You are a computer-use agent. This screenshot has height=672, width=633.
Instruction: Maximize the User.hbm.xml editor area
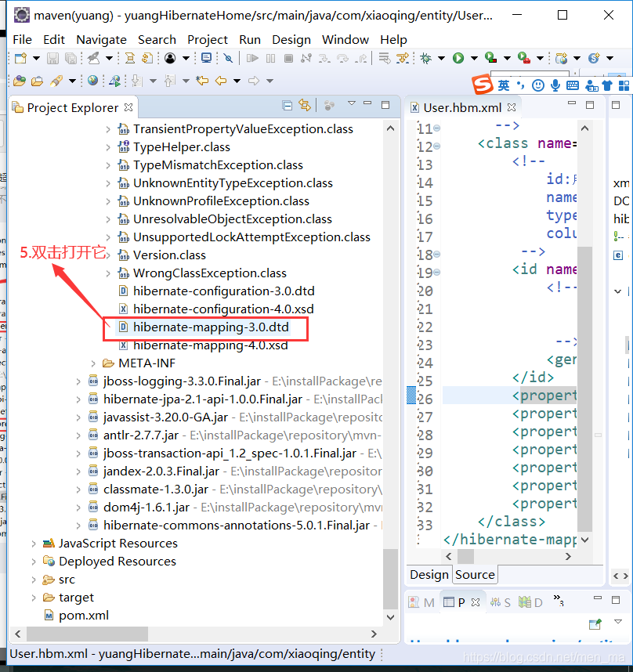point(590,105)
